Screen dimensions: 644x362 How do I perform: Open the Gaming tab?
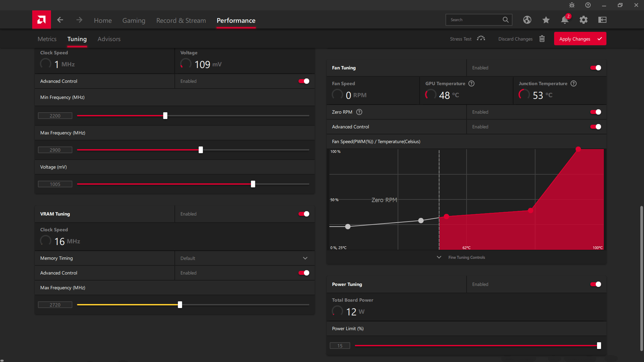134,20
